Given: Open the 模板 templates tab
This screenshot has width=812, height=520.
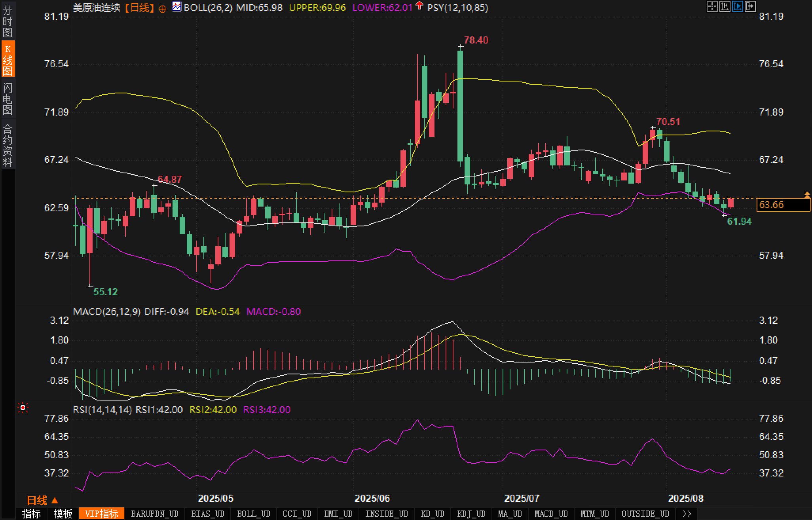Looking at the screenshot, I should pos(63,514).
